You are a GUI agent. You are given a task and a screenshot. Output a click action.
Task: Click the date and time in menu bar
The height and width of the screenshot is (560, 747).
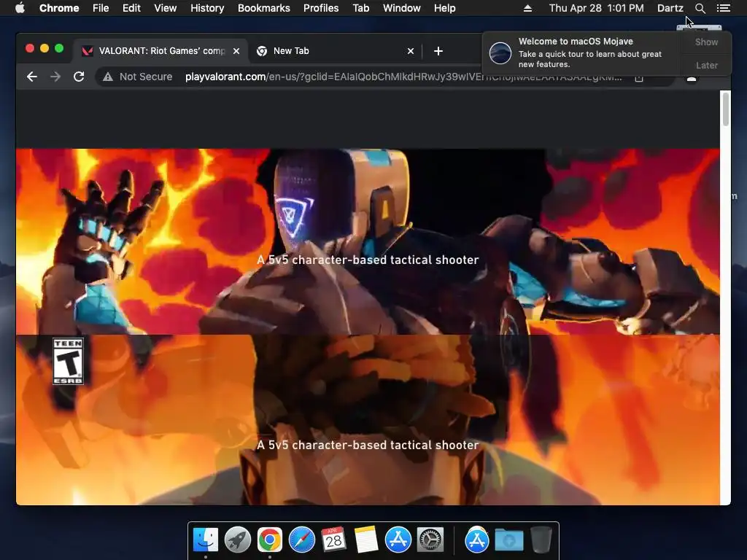pyautogui.click(x=596, y=8)
